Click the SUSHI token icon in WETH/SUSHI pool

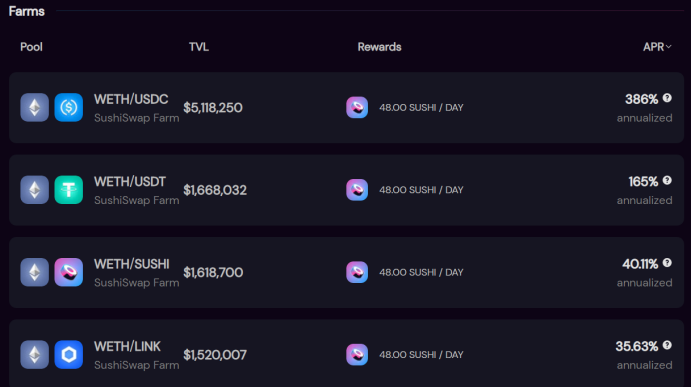point(68,272)
